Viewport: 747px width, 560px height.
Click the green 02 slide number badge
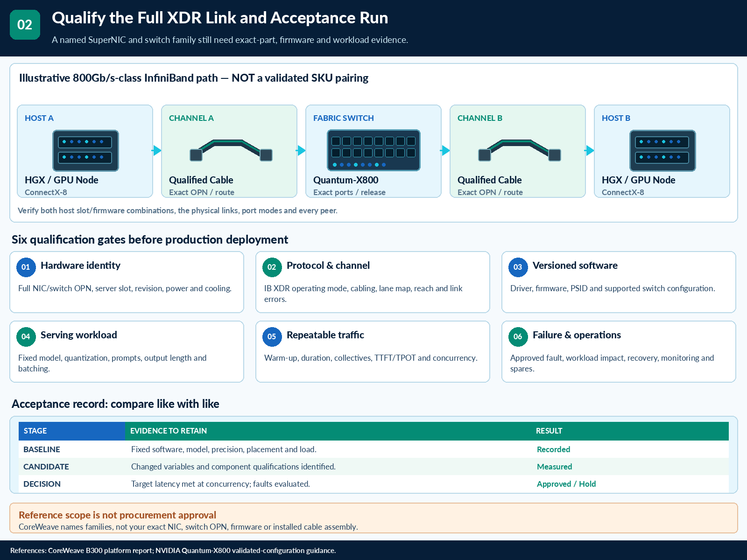25,25
